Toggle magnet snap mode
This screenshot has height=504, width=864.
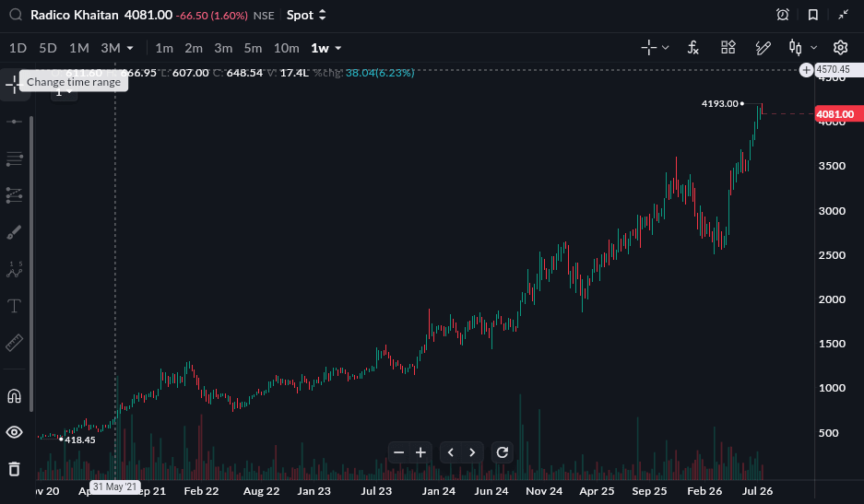pyautogui.click(x=15, y=396)
